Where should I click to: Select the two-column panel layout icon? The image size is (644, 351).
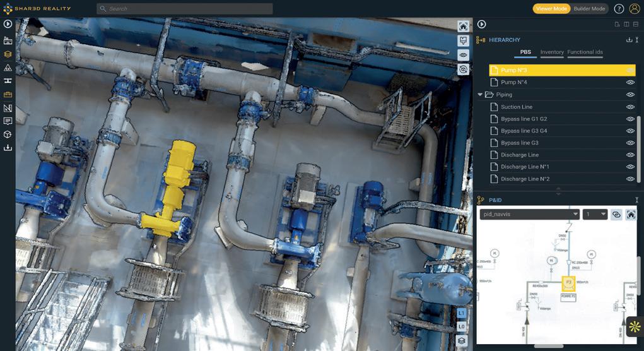(626, 24)
